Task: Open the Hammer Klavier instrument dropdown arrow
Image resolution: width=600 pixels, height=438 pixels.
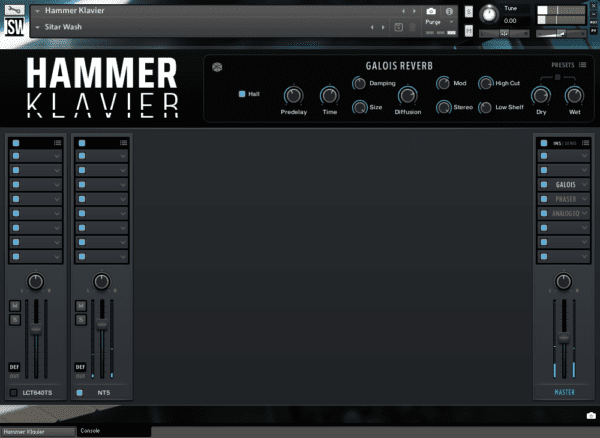Action: [x=38, y=11]
